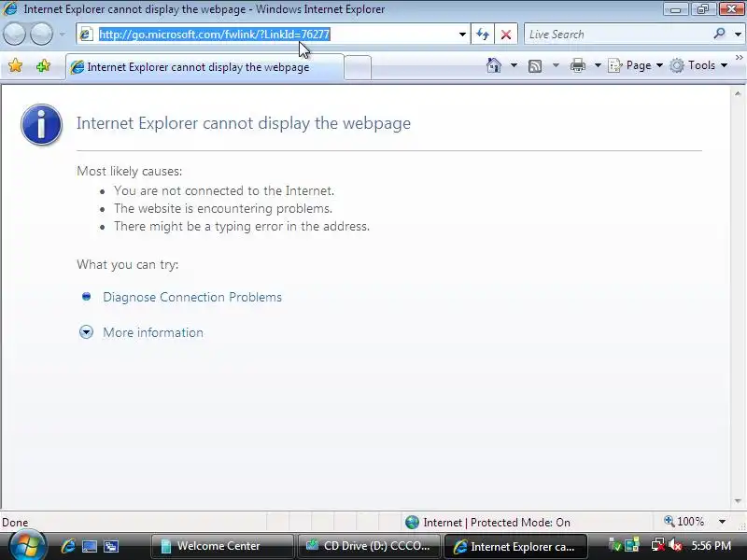Click scrollbar down arrow
747x560 pixels.
[x=738, y=501]
